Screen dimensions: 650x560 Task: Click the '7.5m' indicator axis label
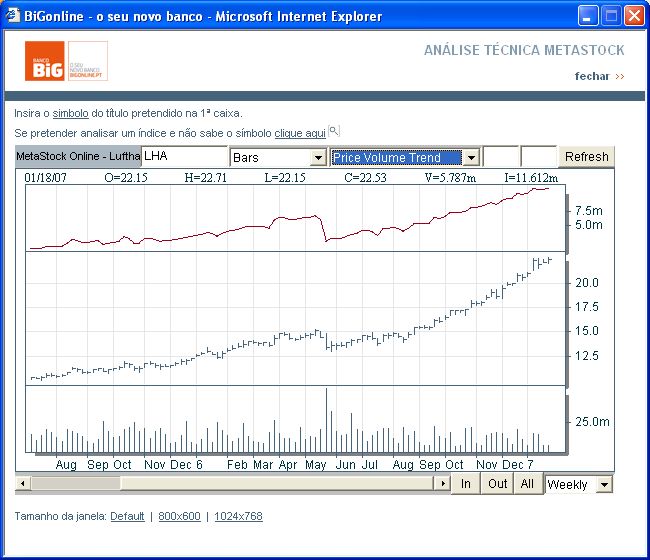[x=589, y=211]
